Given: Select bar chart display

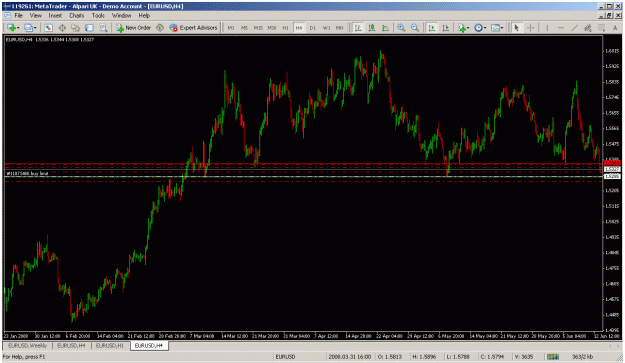Looking at the screenshot, I should point(358,27).
